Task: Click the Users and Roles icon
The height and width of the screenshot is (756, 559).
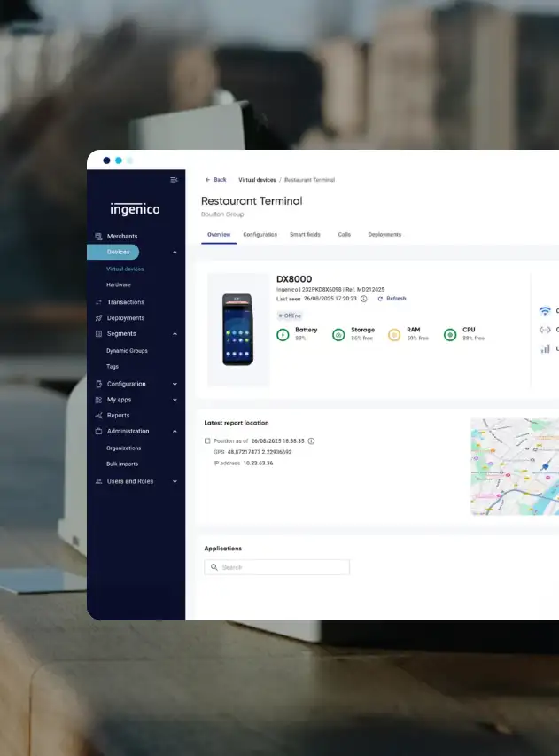Action: tap(98, 481)
